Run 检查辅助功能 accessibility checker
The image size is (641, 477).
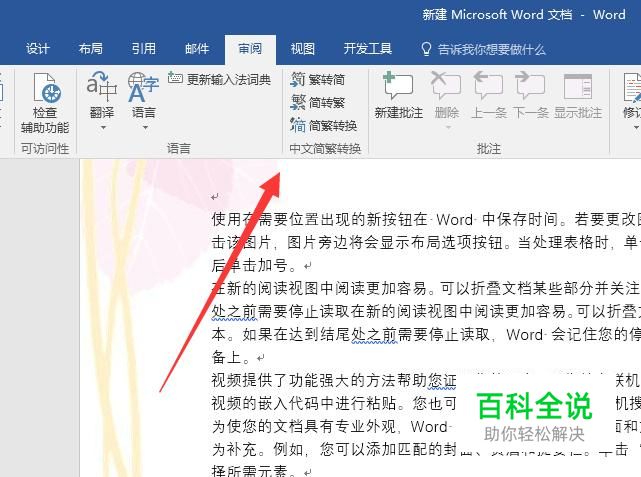coord(45,102)
